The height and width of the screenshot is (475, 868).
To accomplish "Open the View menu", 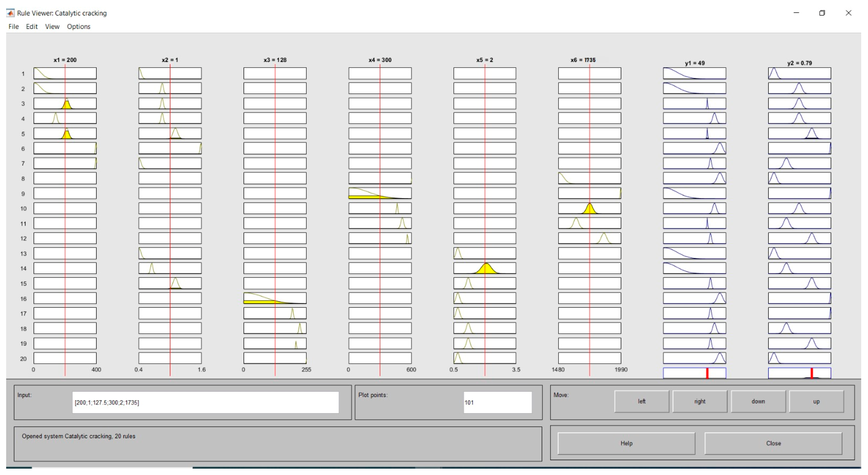I will tap(52, 27).
